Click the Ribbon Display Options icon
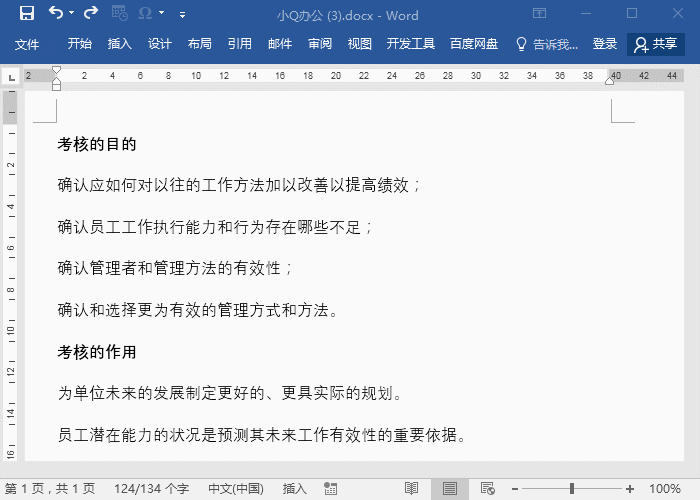 tap(539, 13)
